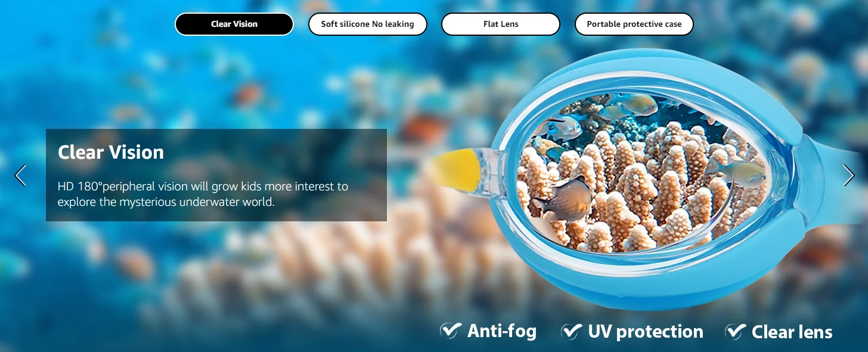Viewport: 868px width, 352px height.
Task: Click the Anti-fog checkmark icon
Action: 451,330
